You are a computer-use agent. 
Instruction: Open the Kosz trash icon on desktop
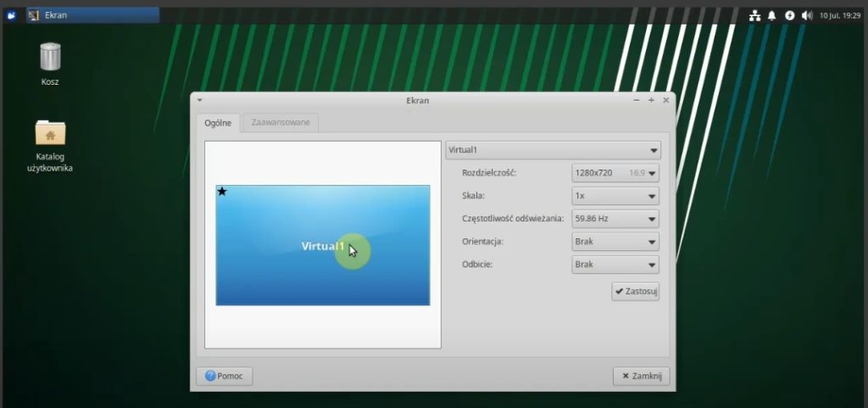50,57
